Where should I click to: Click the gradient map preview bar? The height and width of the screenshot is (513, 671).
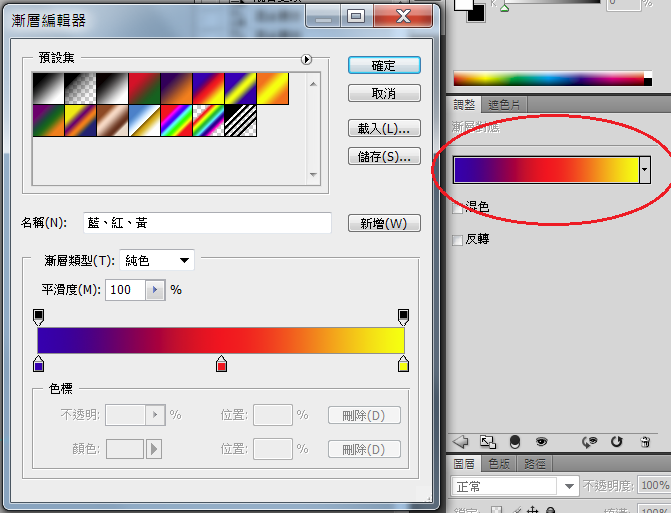(546, 170)
